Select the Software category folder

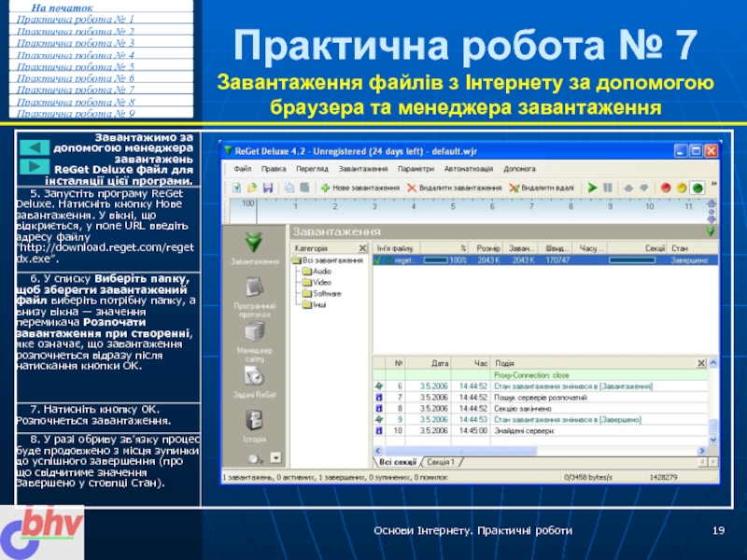(x=321, y=293)
